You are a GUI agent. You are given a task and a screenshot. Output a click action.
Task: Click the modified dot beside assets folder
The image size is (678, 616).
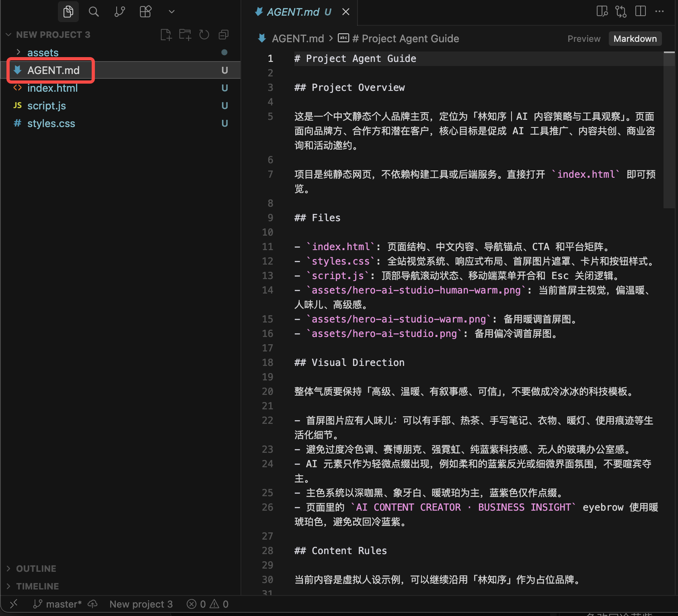[x=224, y=52]
